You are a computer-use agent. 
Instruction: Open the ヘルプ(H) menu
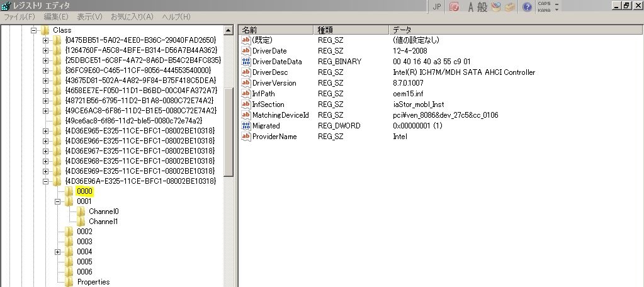(176, 17)
